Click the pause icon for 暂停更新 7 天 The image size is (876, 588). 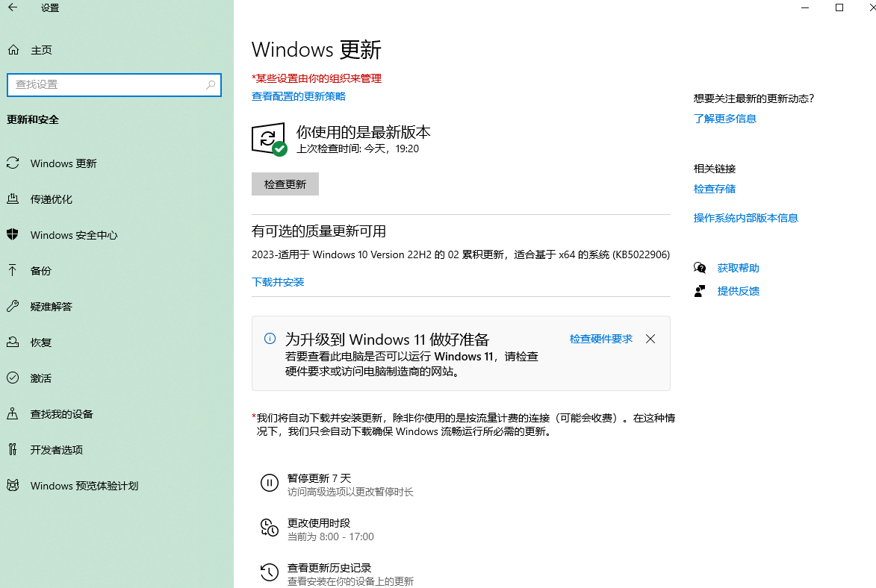point(270,483)
